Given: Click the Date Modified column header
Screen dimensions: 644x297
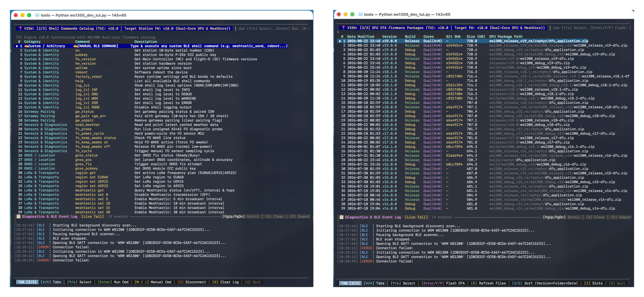Looking at the screenshot, I should tap(361, 37).
